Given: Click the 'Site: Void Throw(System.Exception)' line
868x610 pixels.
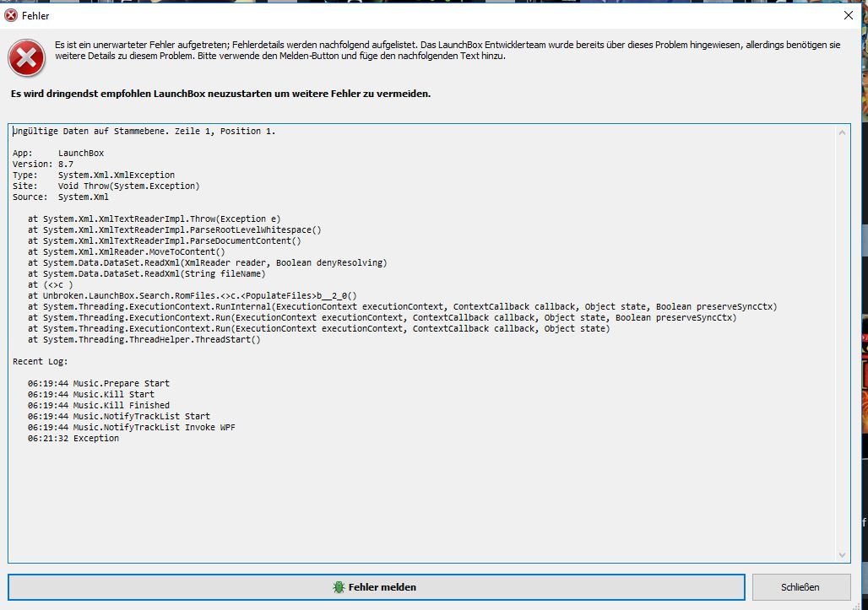Looking at the screenshot, I should click(106, 186).
